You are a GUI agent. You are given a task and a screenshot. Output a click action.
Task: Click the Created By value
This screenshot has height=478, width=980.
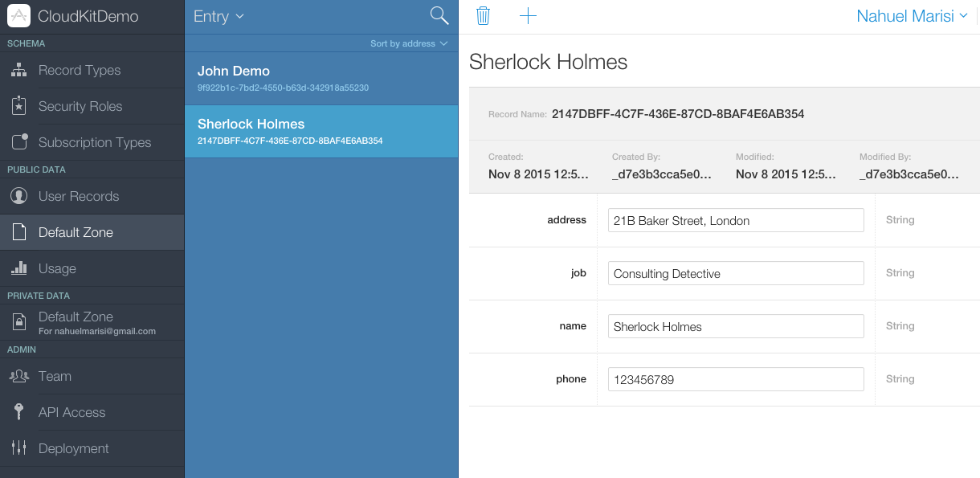coord(662,174)
